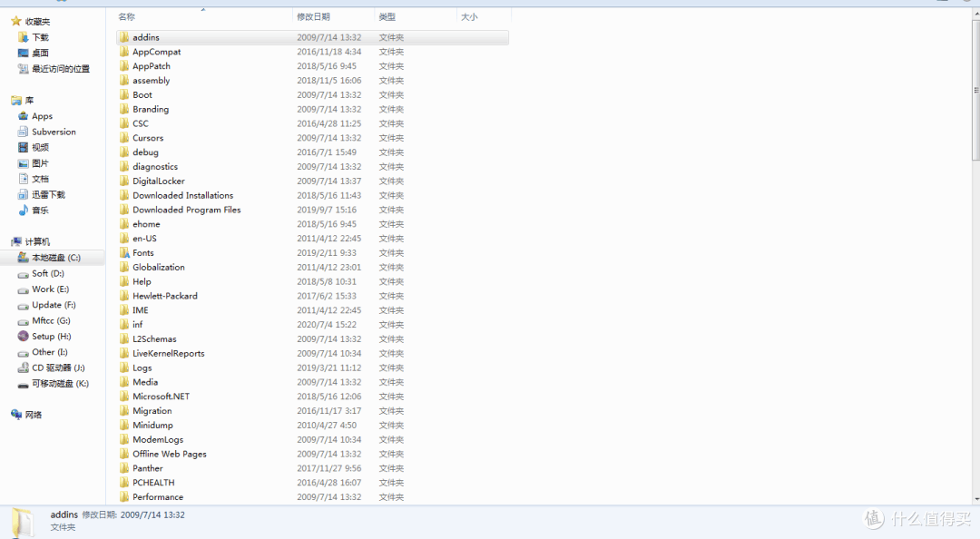
Task: Select the AppCompat folder
Action: click(x=156, y=52)
